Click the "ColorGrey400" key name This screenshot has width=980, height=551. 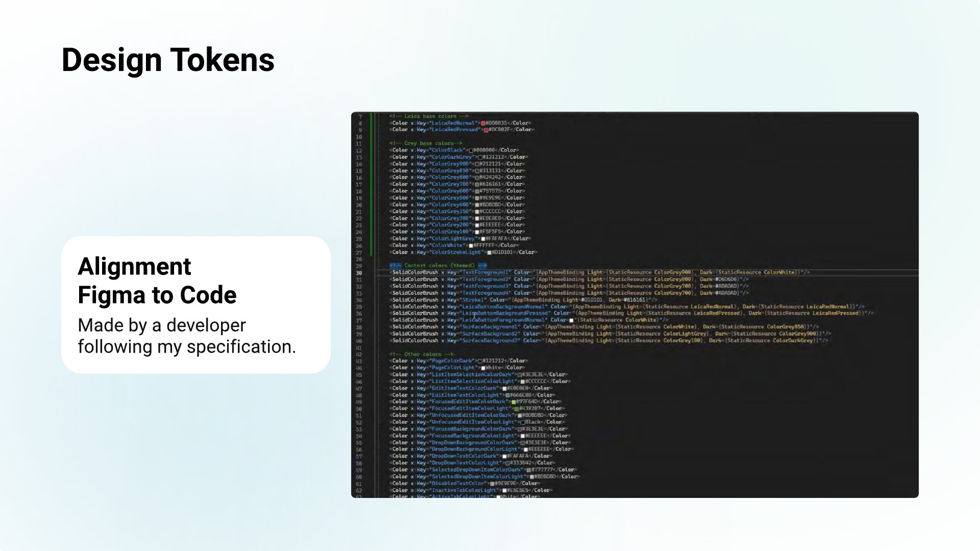pyautogui.click(x=450, y=205)
